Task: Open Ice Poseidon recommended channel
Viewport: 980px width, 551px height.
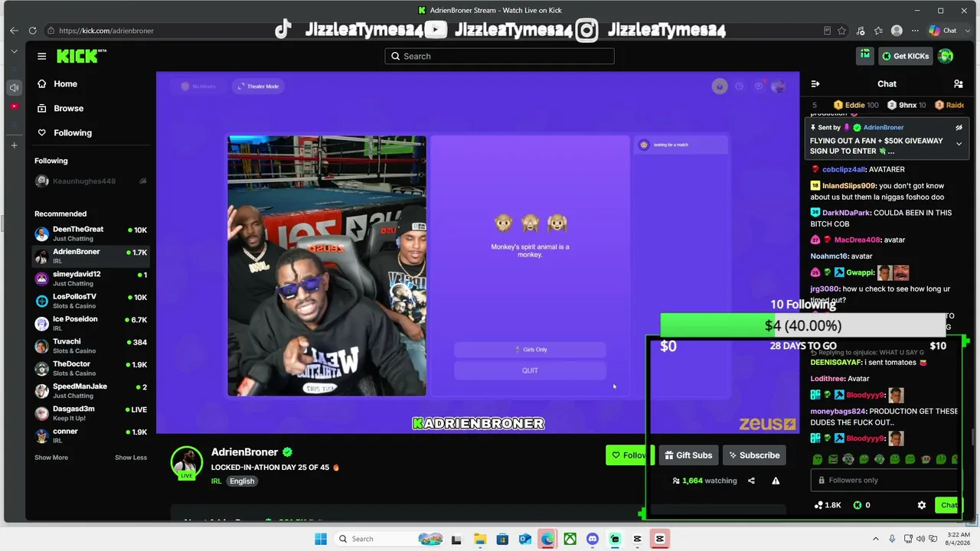Action: tap(90, 323)
